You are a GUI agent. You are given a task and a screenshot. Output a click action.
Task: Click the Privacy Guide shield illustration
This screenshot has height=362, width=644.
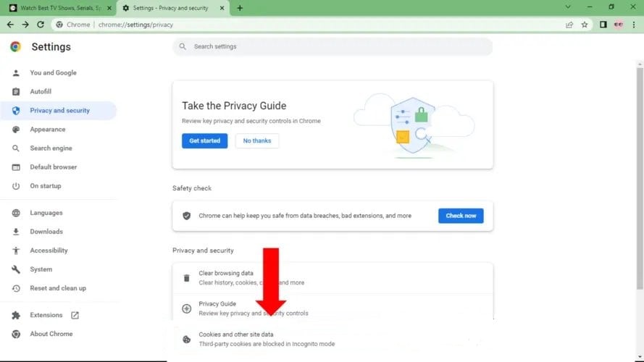pos(413,125)
